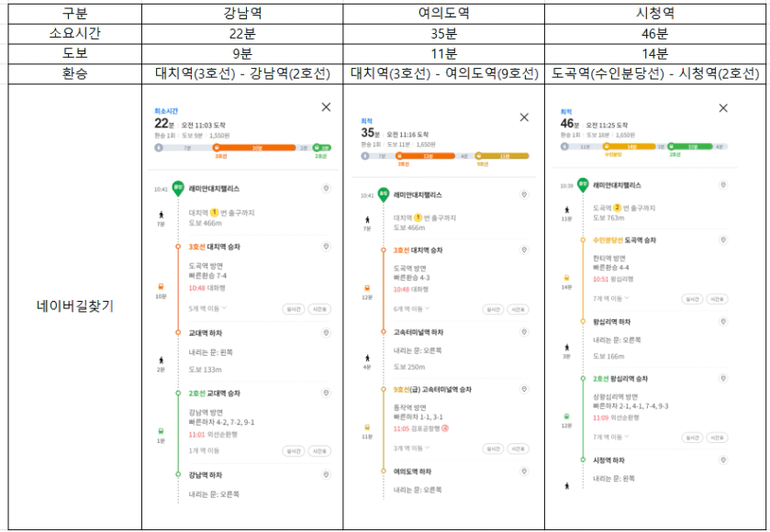Screen dimensions: 770x532
Task: Click yellow 수인분당 segment in 46분 route bar
Action: pos(629,146)
